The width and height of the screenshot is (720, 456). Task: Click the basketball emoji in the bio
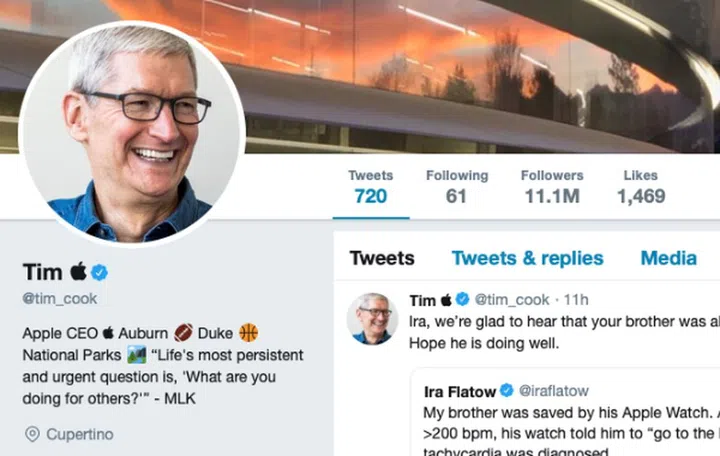click(248, 332)
